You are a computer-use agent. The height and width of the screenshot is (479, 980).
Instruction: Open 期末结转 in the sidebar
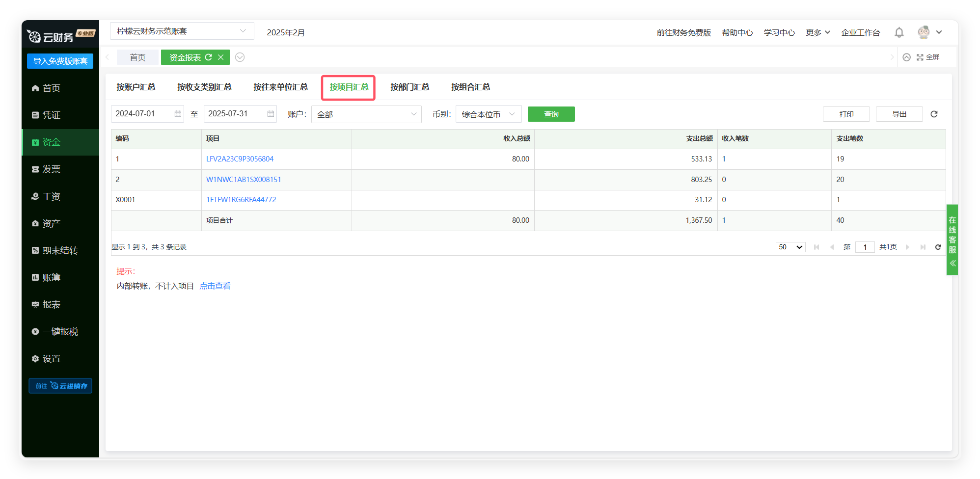[x=60, y=250]
